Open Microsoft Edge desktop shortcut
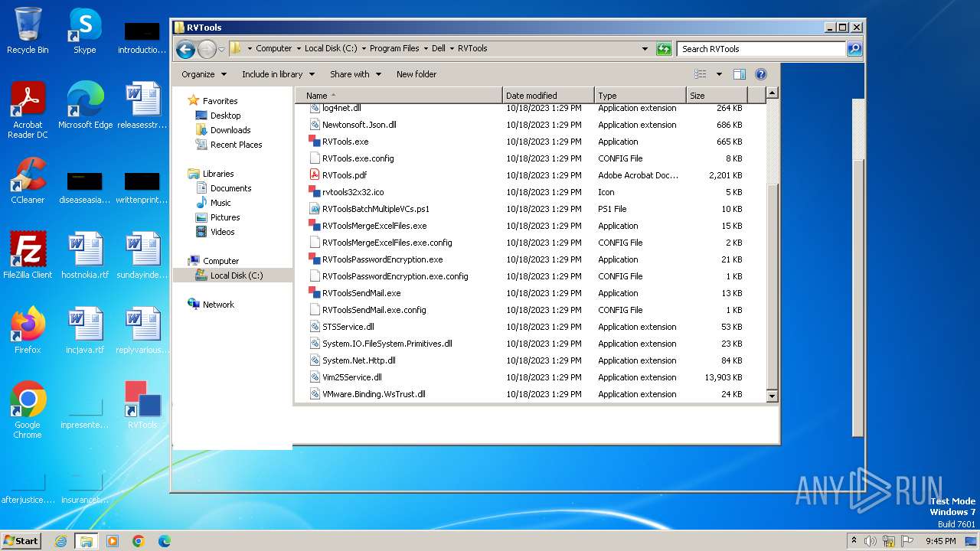The width and height of the screenshot is (980, 551). click(85, 106)
